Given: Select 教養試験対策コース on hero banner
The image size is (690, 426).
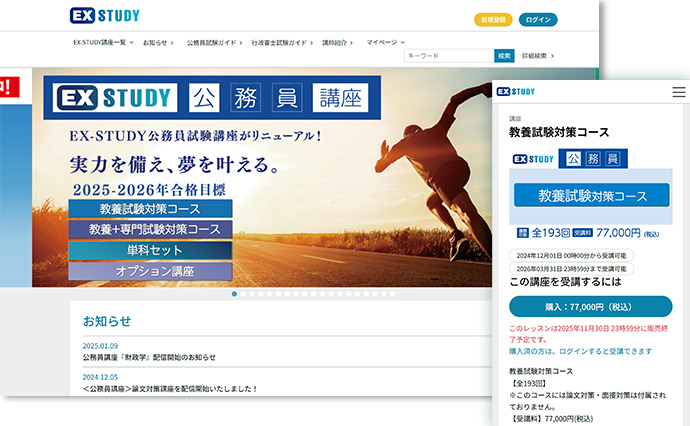Looking at the screenshot, I should pyautogui.click(x=150, y=209).
